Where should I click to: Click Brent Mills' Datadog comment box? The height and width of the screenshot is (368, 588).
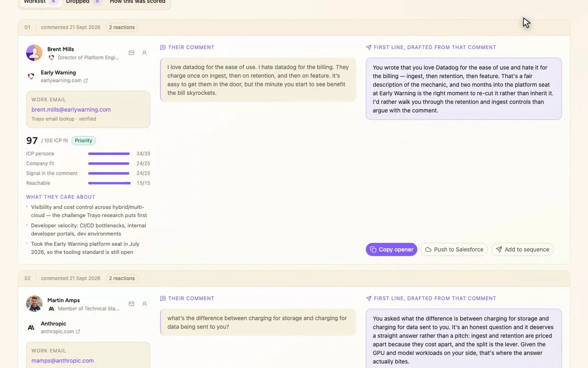(x=258, y=80)
